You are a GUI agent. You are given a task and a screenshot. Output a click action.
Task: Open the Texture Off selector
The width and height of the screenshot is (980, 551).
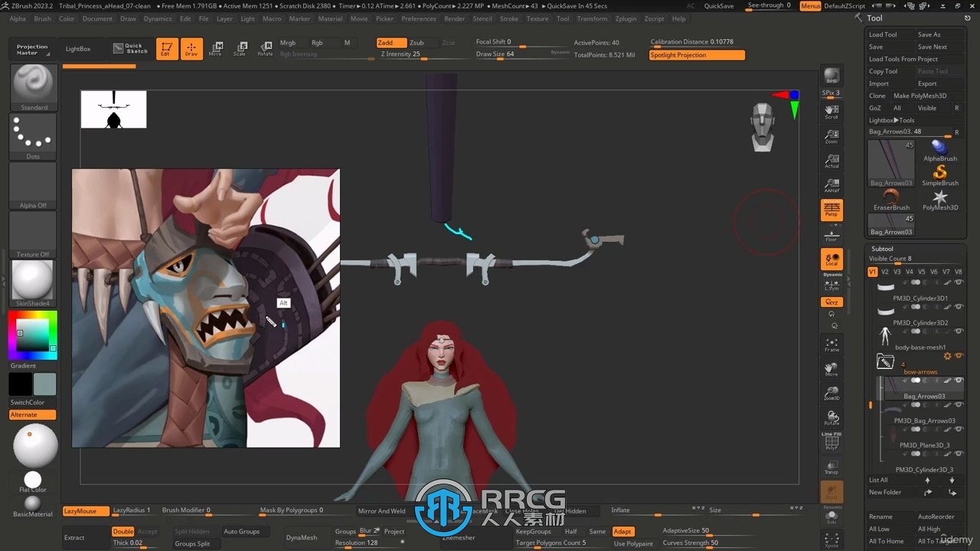34,234
